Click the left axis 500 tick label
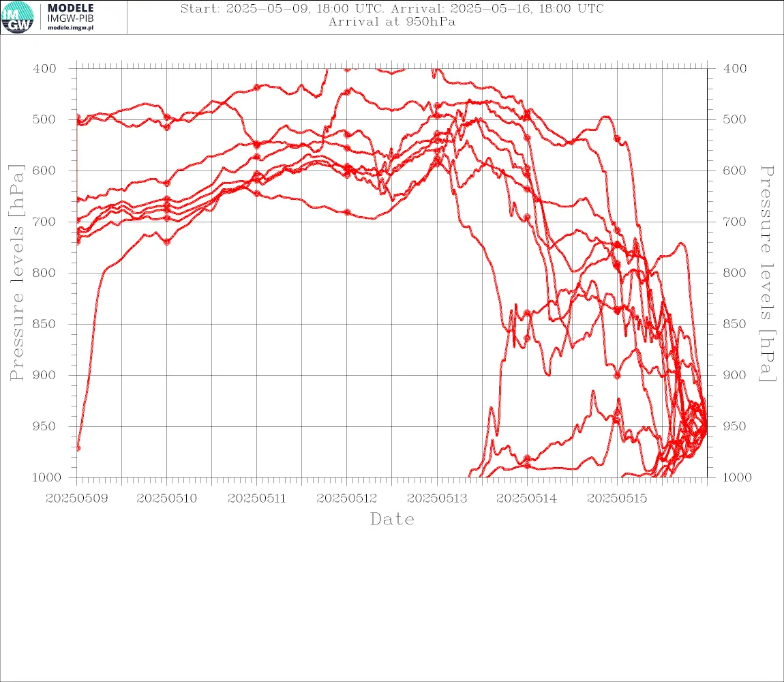784x682 pixels. 44,119
